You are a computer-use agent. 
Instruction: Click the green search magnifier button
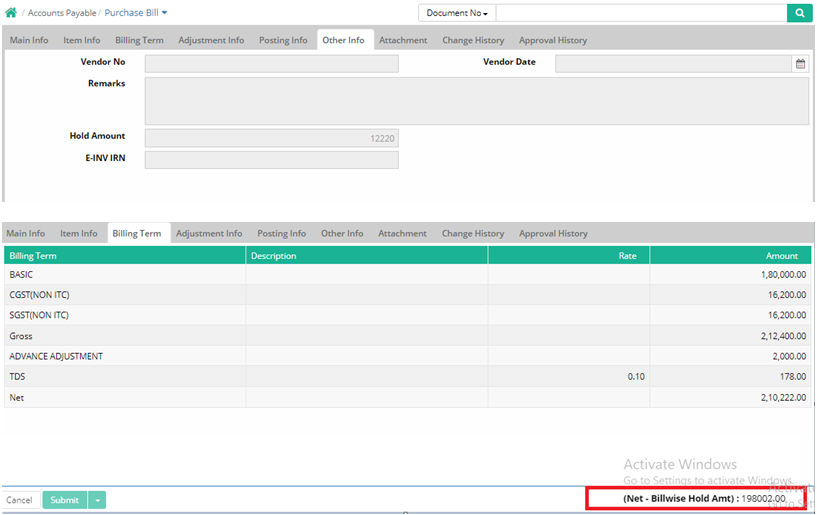point(800,13)
